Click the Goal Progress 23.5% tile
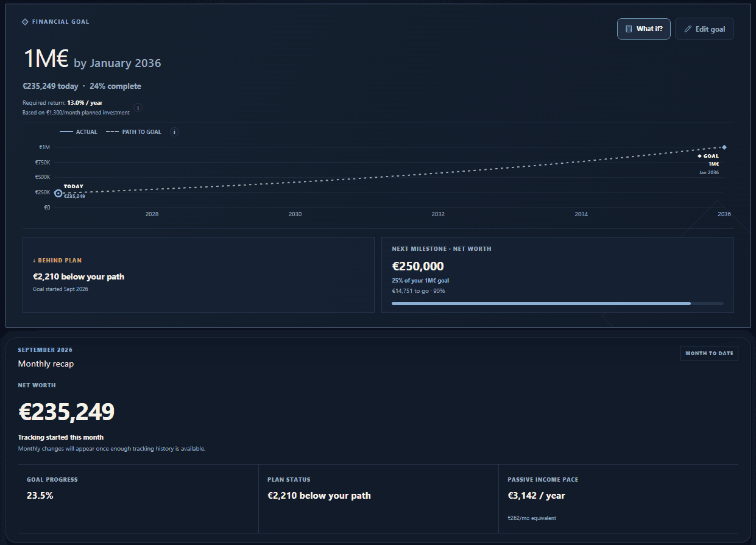 138,499
